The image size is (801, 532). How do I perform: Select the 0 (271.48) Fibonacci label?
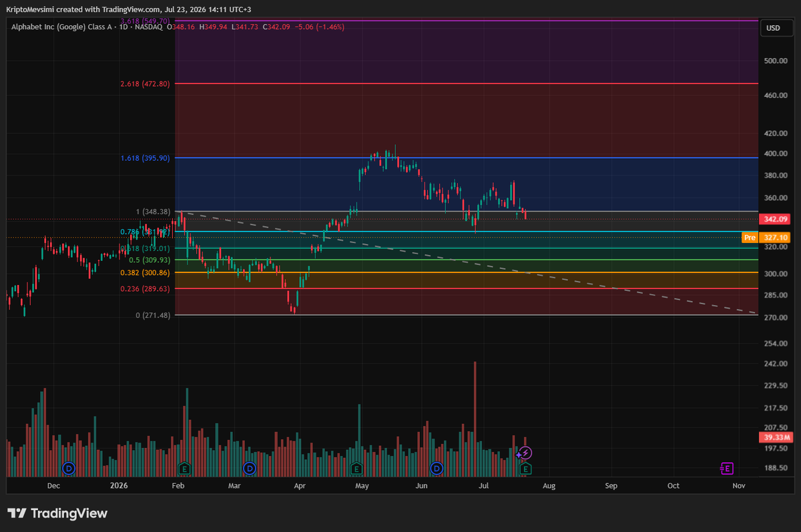pyautogui.click(x=153, y=315)
